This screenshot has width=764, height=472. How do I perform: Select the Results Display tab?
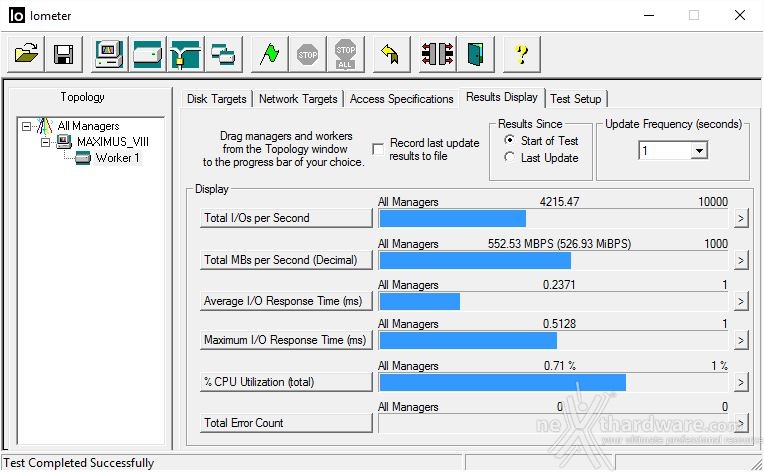(502, 97)
